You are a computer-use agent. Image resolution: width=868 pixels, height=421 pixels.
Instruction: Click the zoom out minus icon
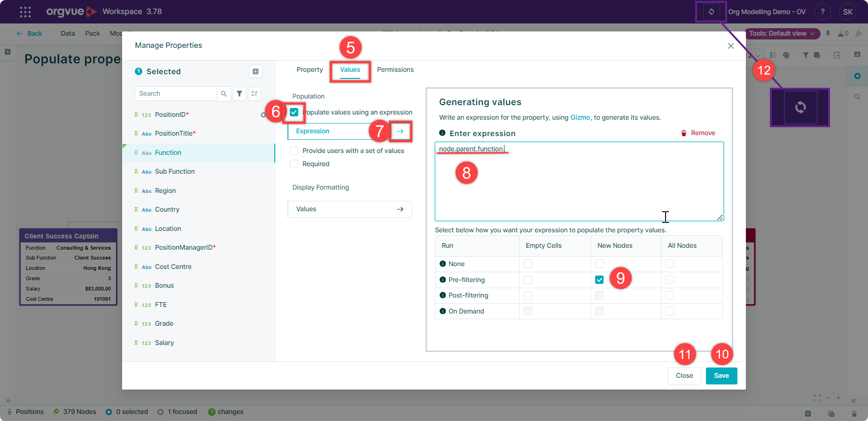click(x=828, y=398)
